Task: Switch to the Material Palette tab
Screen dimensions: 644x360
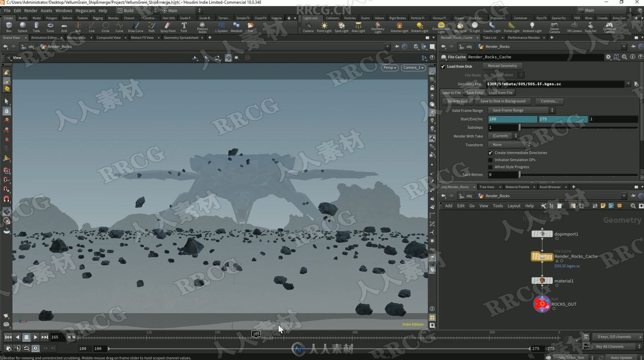Action: pyautogui.click(x=517, y=187)
